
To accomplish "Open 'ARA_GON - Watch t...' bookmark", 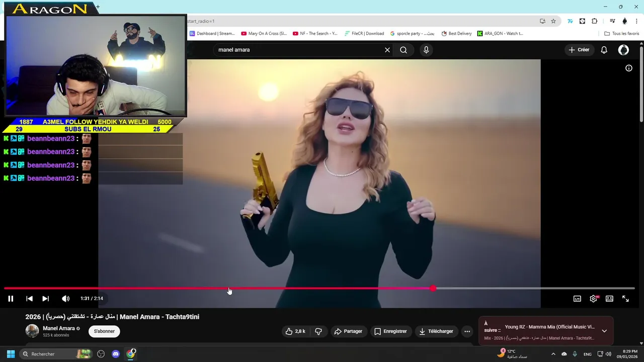I will (500, 34).
